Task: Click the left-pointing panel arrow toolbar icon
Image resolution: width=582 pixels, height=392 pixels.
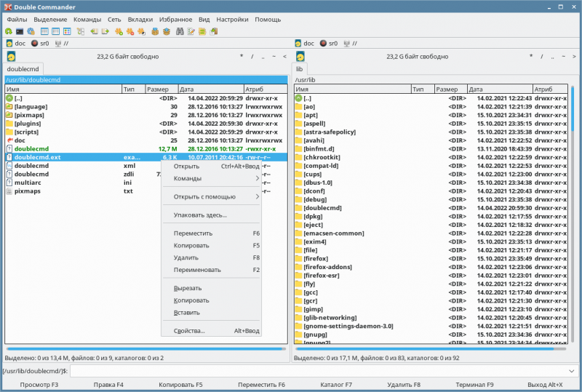Action: [x=95, y=31]
